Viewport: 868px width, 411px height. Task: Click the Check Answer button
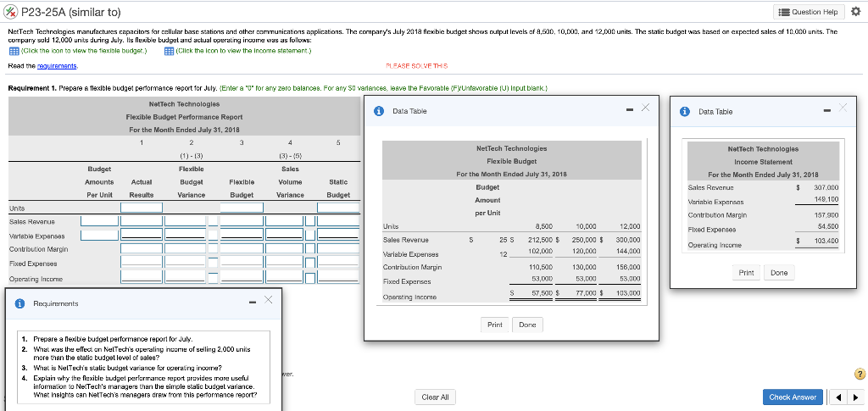point(793,397)
